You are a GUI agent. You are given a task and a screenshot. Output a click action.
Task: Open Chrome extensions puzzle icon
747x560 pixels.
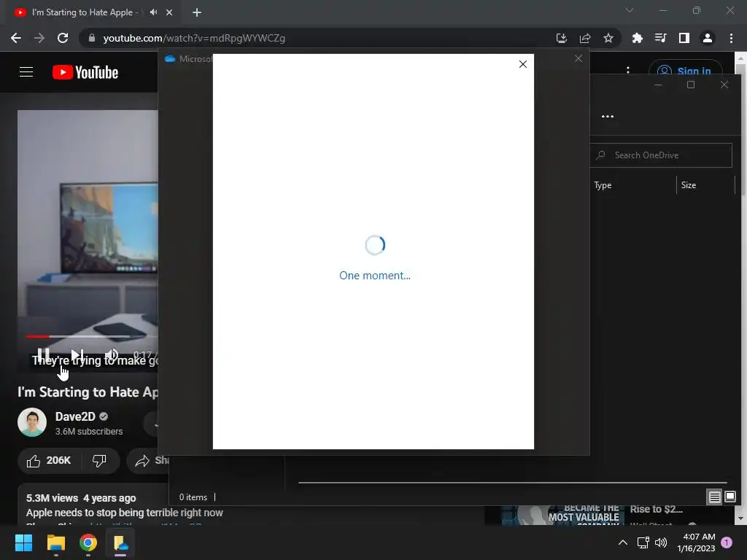[x=637, y=38]
